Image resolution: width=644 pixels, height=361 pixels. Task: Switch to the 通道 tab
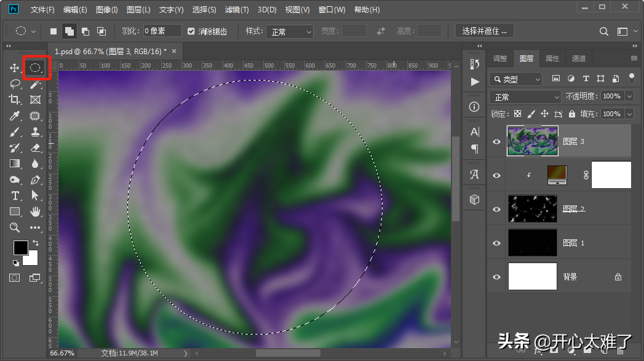pyautogui.click(x=578, y=58)
